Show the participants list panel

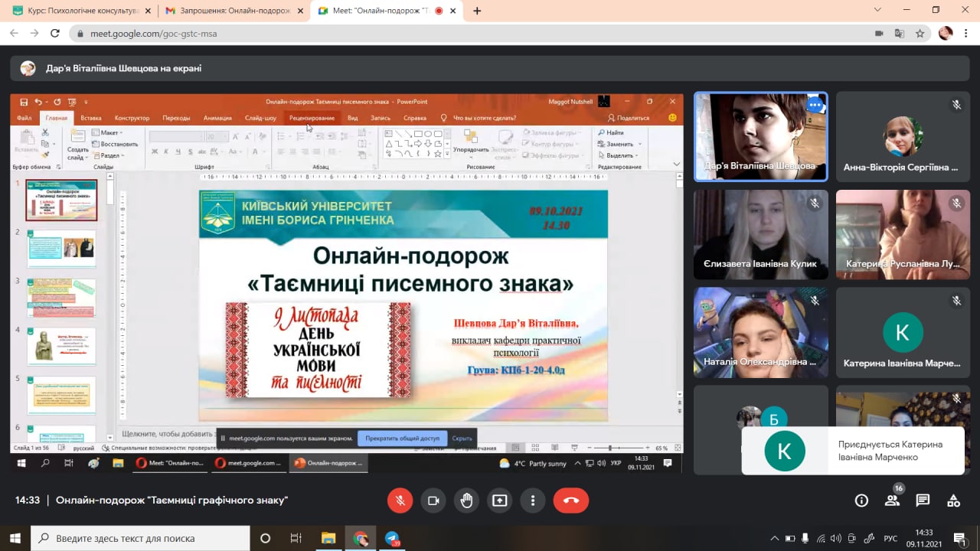pyautogui.click(x=892, y=500)
